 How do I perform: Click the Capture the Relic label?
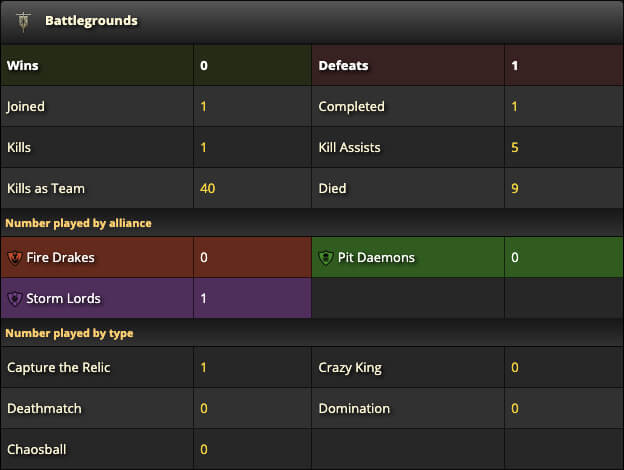tap(58, 367)
